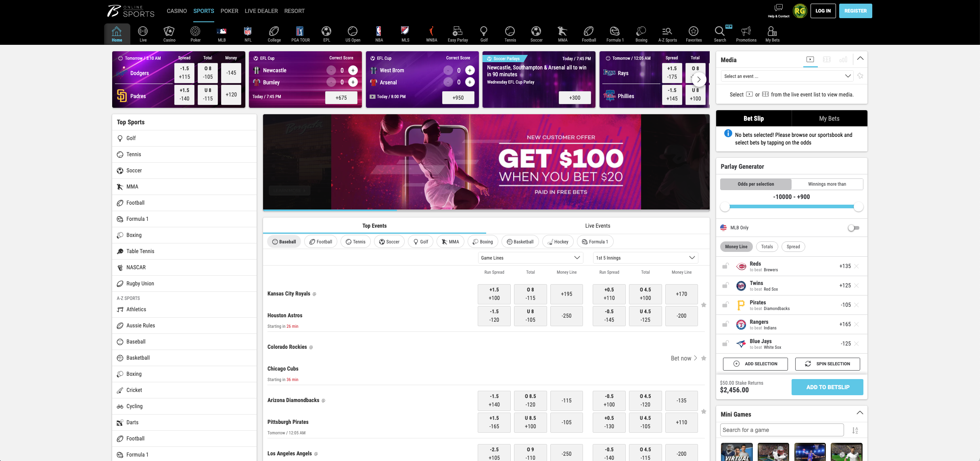Click ADD TO BETSLIP button

[827, 387]
